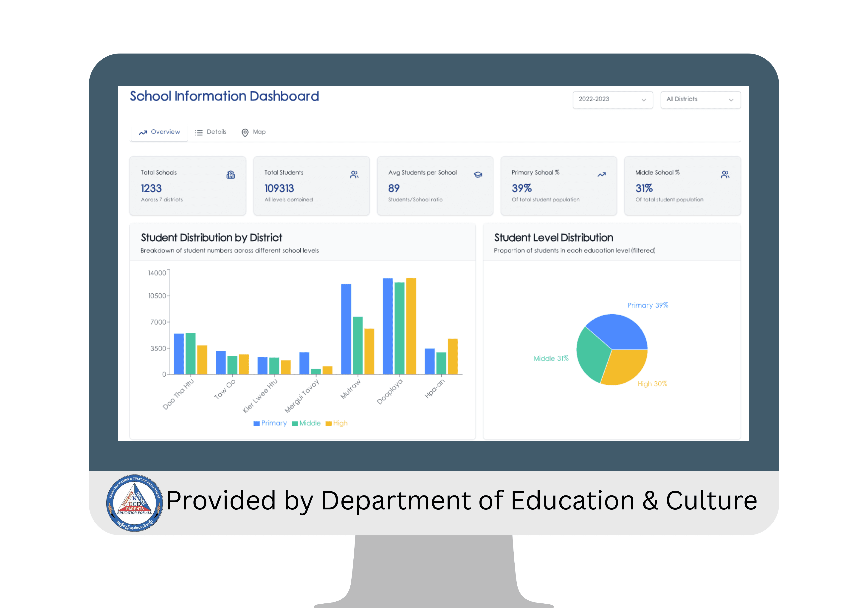This screenshot has width=868, height=608.
Task: Click the map pin icon beside Map tab
Action: [245, 132]
